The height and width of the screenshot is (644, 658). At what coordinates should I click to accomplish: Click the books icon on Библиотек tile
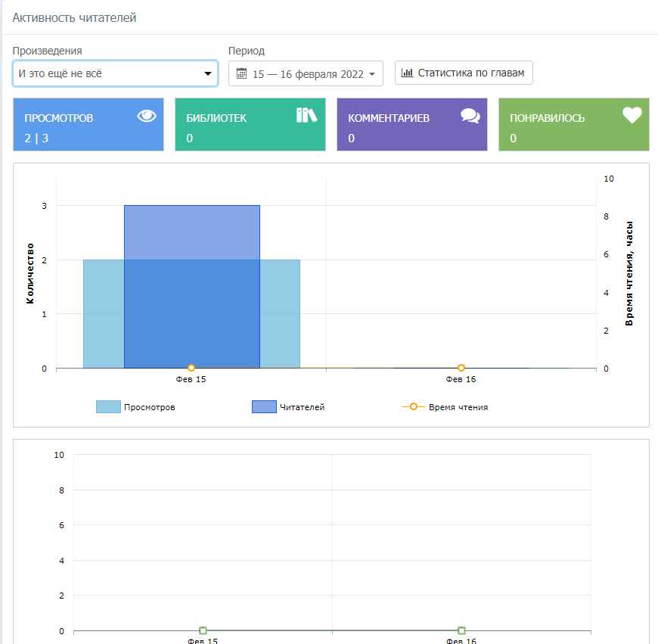point(306,115)
